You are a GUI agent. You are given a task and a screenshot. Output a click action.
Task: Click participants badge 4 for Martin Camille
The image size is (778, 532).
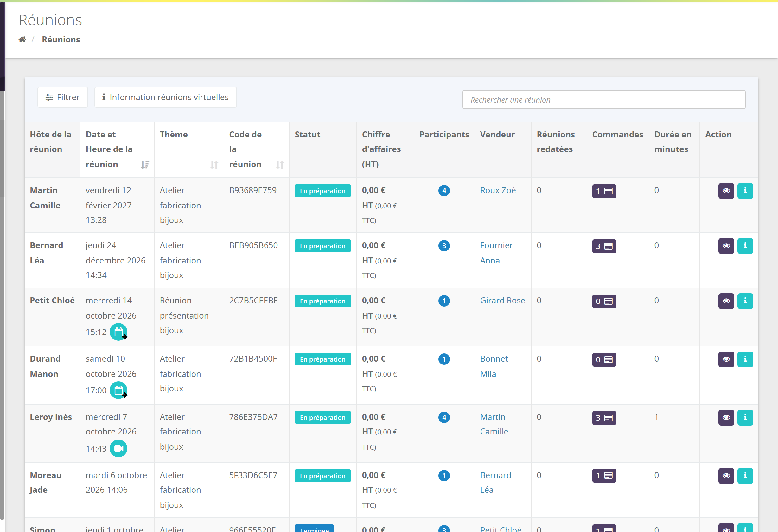click(x=444, y=191)
